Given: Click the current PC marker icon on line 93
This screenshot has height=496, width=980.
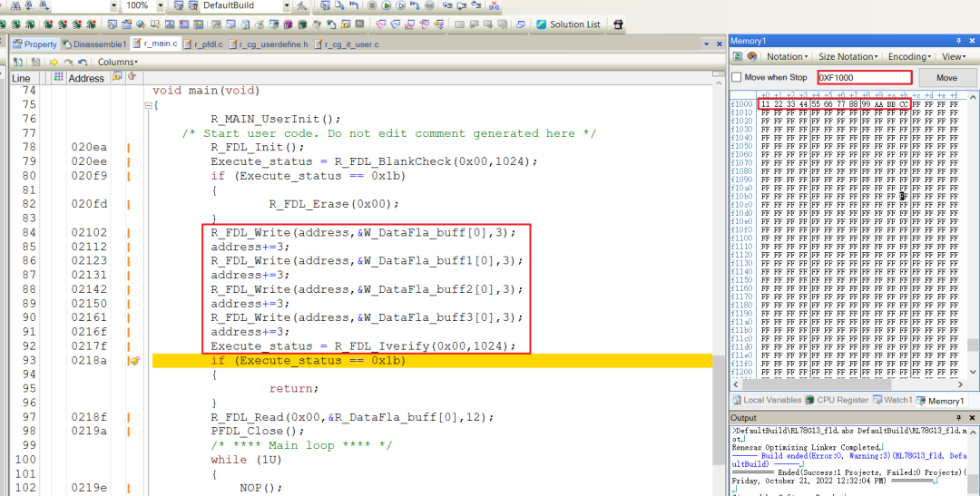Looking at the screenshot, I should tap(134, 361).
